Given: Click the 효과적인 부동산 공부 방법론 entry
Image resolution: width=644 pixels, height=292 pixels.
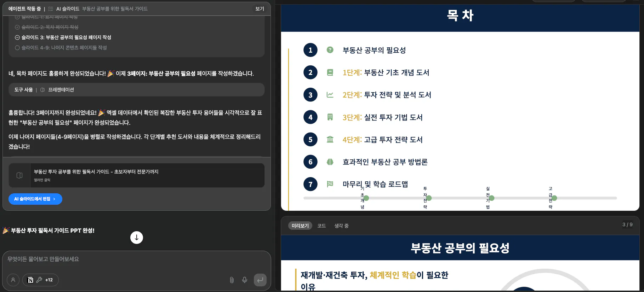Looking at the screenshot, I should [x=385, y=162].
